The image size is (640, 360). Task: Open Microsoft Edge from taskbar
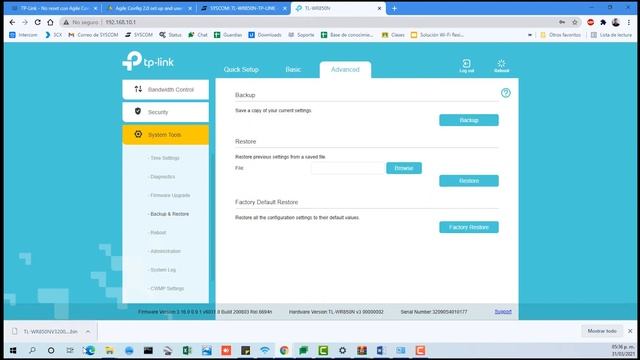pyautogui.click(x=90, y=350)
